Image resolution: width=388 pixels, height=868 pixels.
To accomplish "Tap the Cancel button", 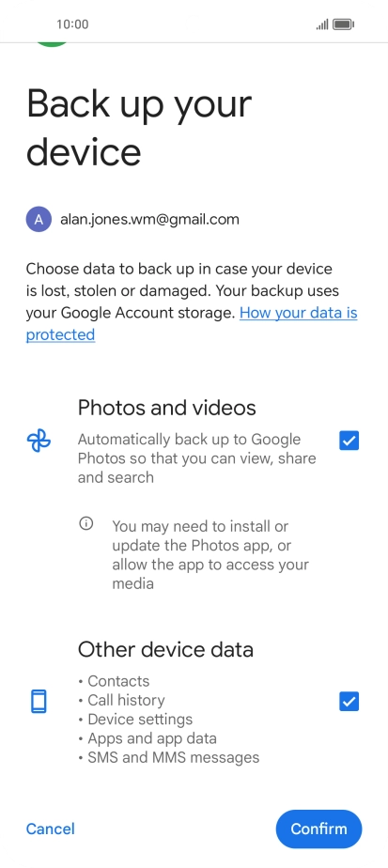I will (x=51, y=829).
